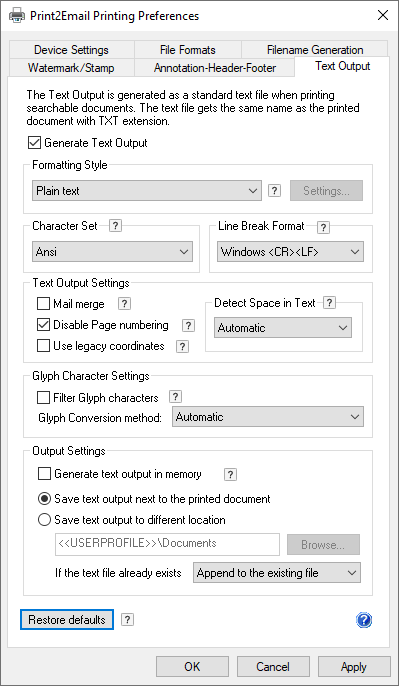The width and height of the screenshot is (399, 686).
Task: Uncheck Generate Text Output checkbox
Action: tap(34, 143)
